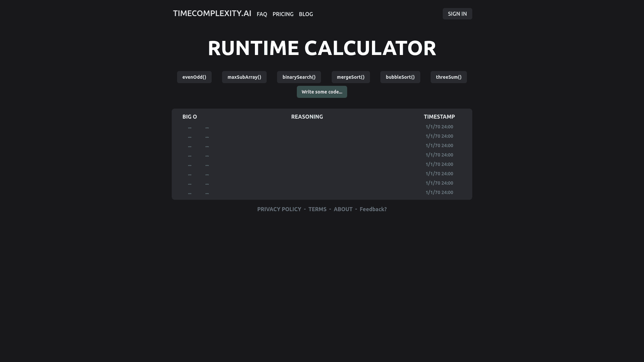Visit the ABOUT page

click(x=343, y=209)
